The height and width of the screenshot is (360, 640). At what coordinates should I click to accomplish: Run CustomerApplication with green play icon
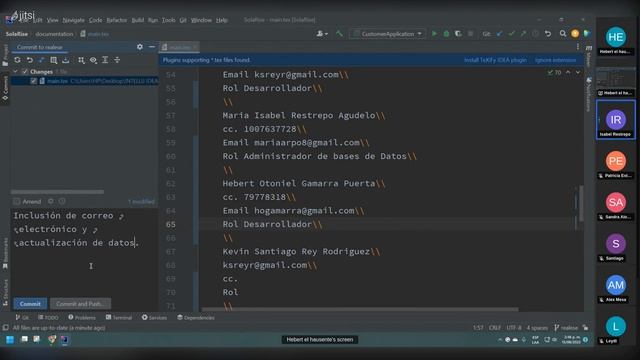434,33
